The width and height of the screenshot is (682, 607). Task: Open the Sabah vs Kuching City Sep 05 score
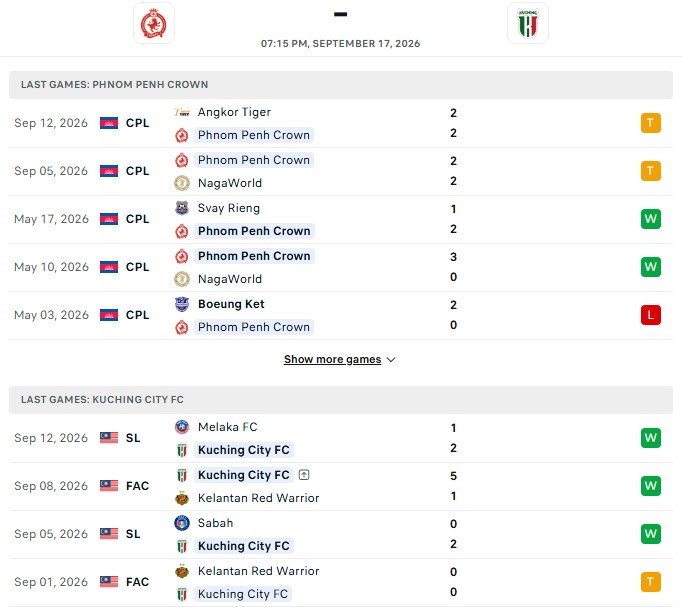453,534
